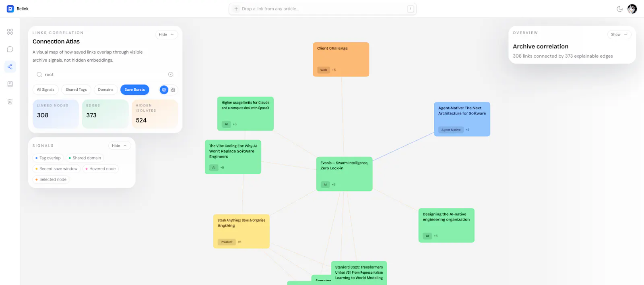Select the Domains filter
Viewport: 644px width, 285px height.
[105, 90]
